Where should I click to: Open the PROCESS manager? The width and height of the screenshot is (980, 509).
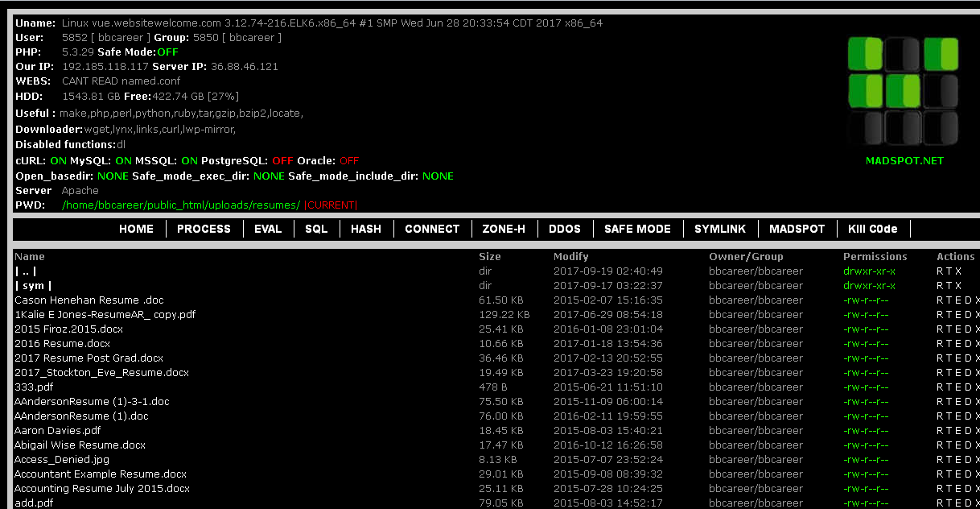204,229
